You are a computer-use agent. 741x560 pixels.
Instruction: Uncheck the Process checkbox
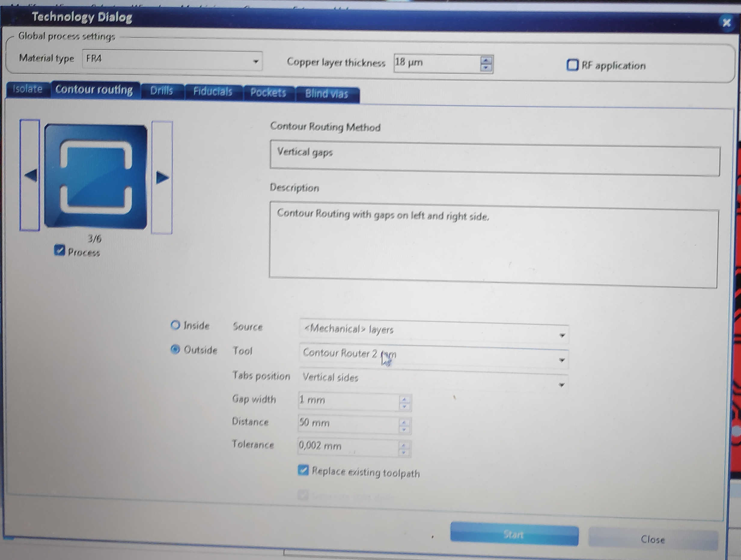(x=59, y=250)
